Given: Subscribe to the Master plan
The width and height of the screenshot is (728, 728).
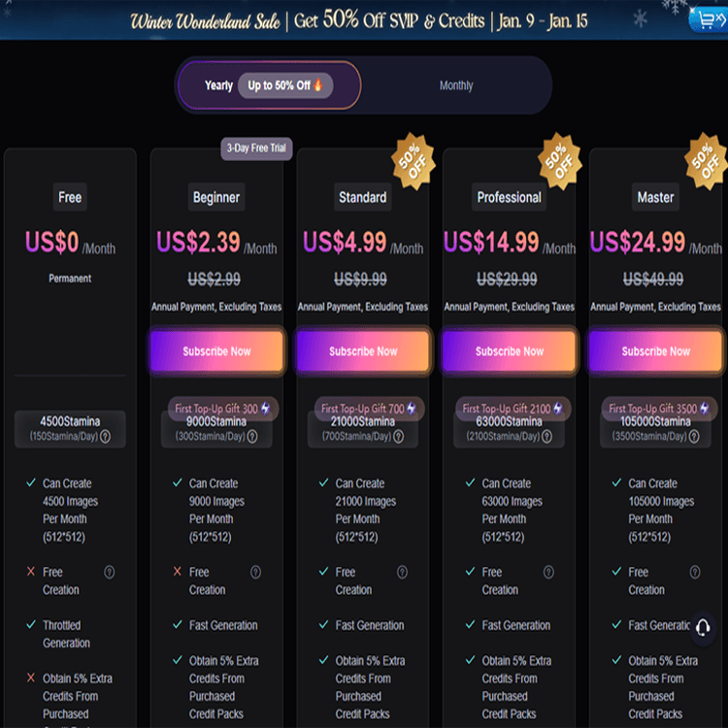Looking at the screenshot, I should tap(655, 351).
